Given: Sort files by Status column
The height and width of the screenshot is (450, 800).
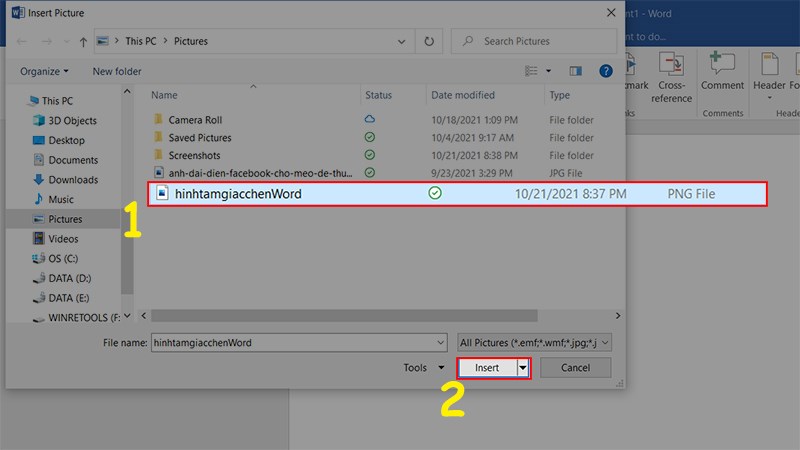Looking at the screenshot, I should [379, 95].
